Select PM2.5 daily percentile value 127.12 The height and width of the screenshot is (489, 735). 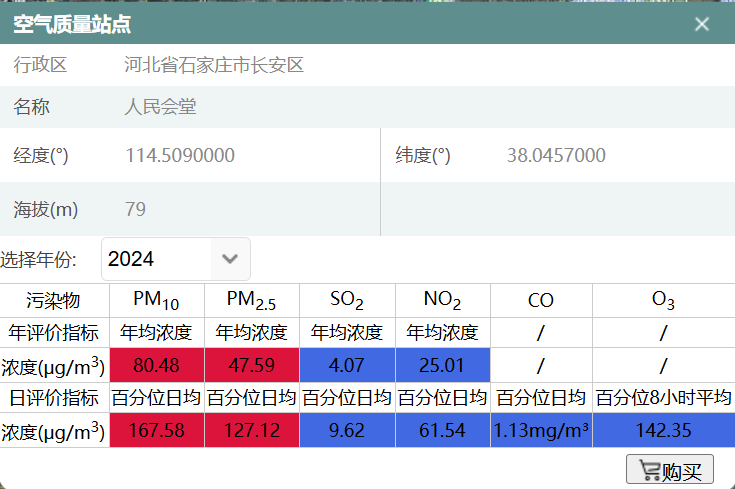252,431
